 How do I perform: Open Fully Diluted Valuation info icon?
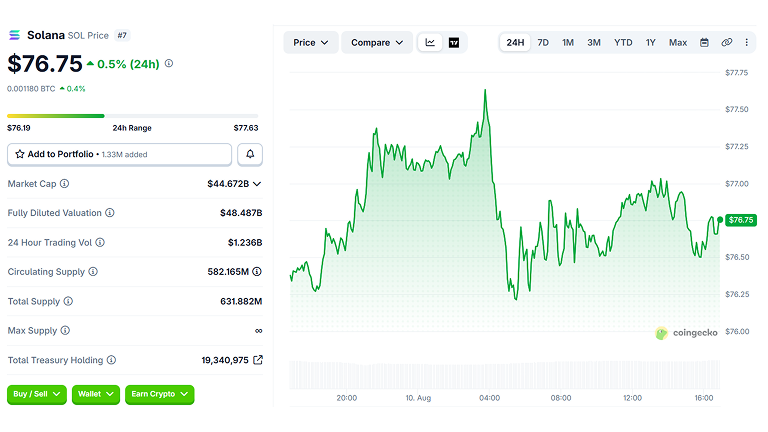[110, 213]
